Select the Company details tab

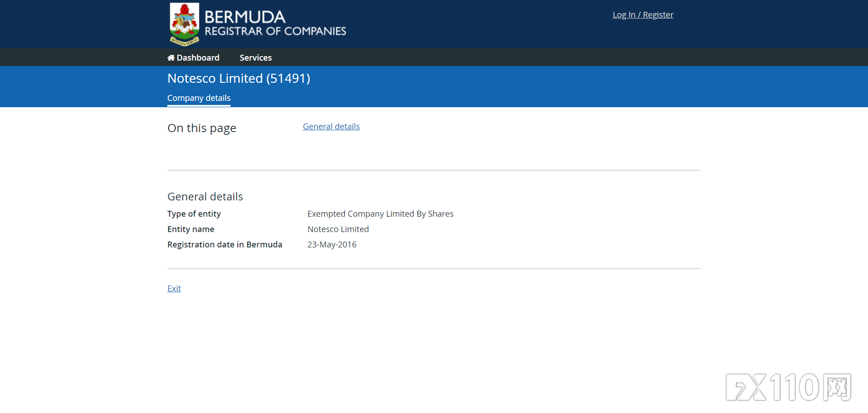(x=199, y=98)
